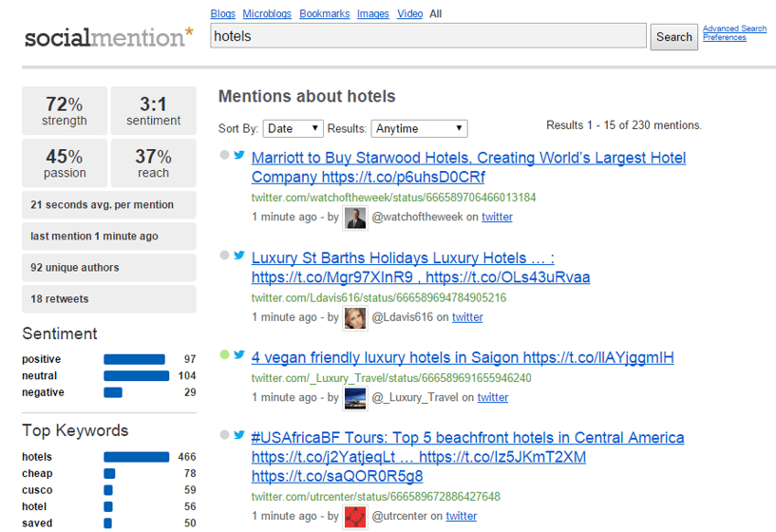
Task: Click the positive sentiment label
Action: pyautogui.click(x=41, y=359)
